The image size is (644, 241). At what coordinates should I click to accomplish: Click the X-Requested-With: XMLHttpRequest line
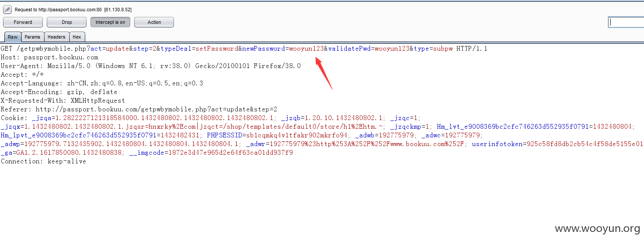pos(63,101)
